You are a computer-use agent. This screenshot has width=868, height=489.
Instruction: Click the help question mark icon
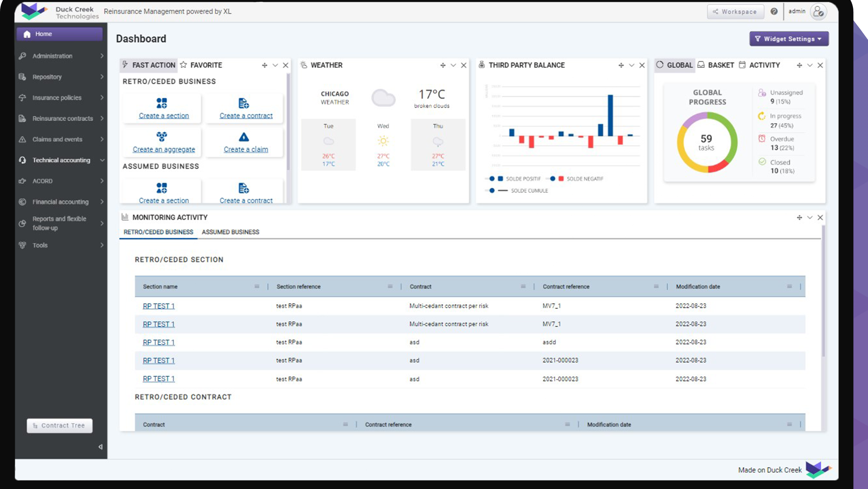point(774,12)
